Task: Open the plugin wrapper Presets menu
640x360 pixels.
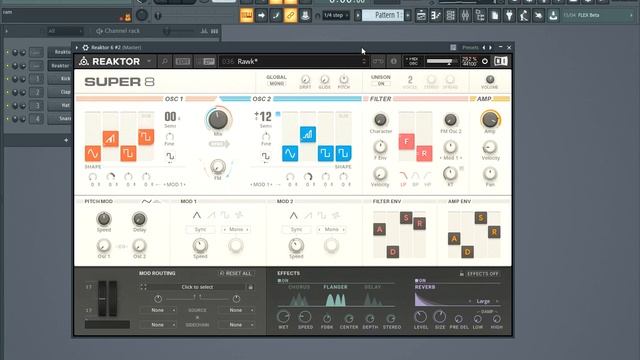Action: 470,47
